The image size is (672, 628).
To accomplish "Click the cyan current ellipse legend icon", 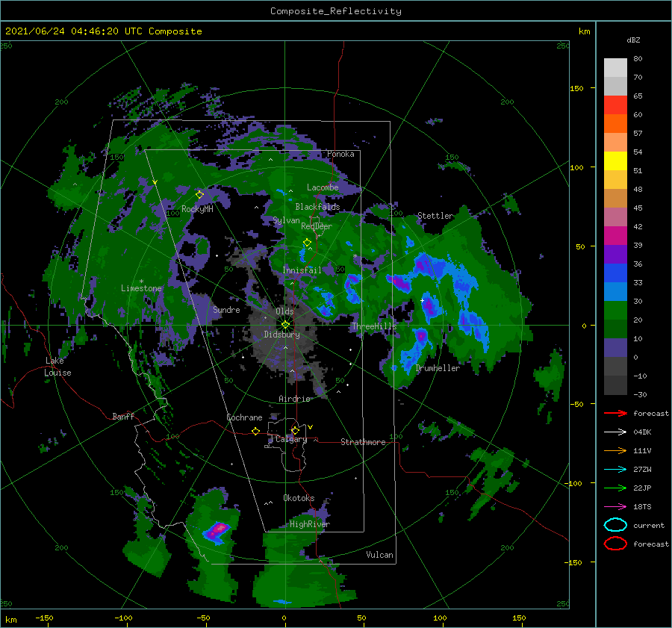I will pos(615,525).
